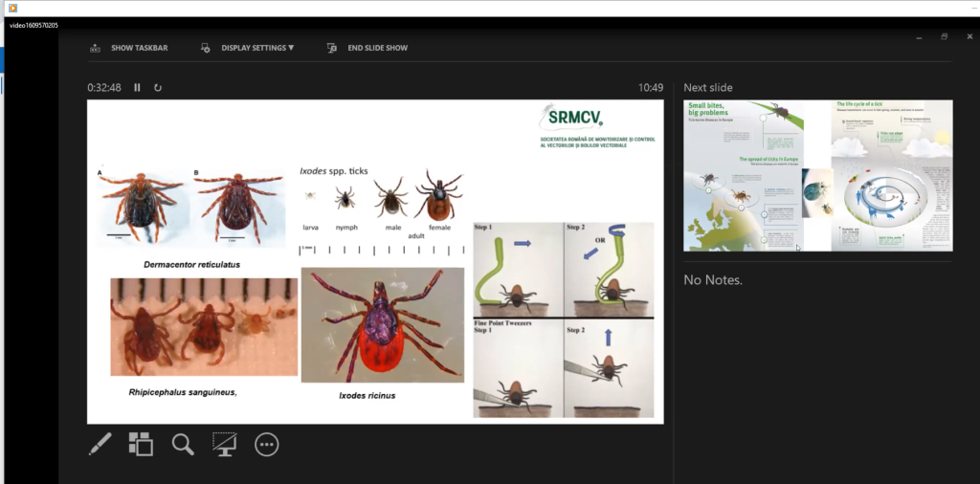This screenshot has height=484, width=980.
Task: Open the DISPLAY SETTINGS menu label
Action: pos(253,48)
